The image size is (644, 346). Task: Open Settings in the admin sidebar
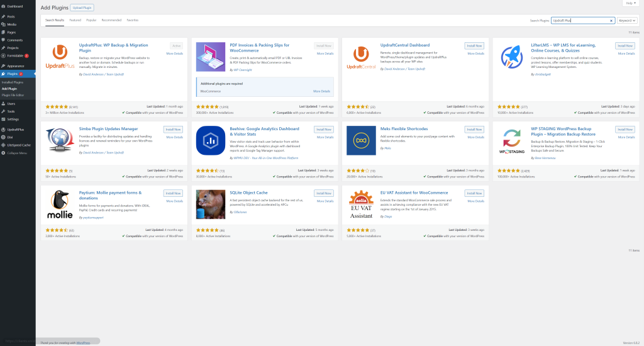point(13,119)
